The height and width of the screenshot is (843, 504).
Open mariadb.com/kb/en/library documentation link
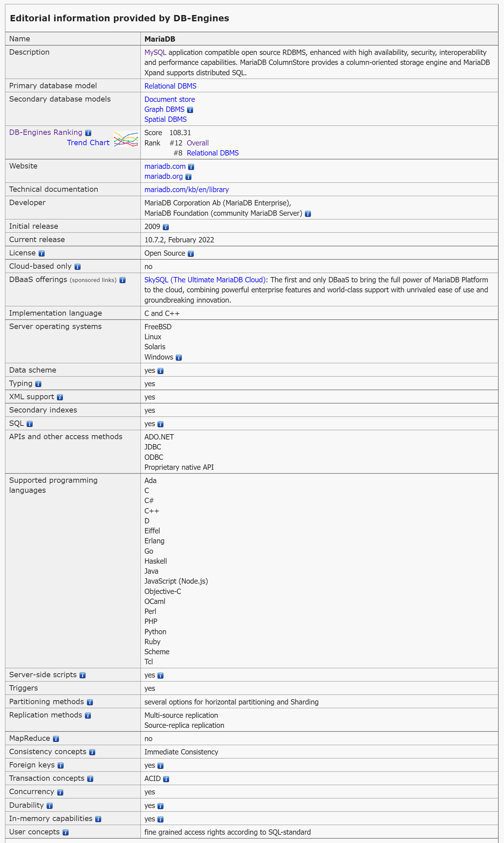pyautogui.click(x=187, y=189)
